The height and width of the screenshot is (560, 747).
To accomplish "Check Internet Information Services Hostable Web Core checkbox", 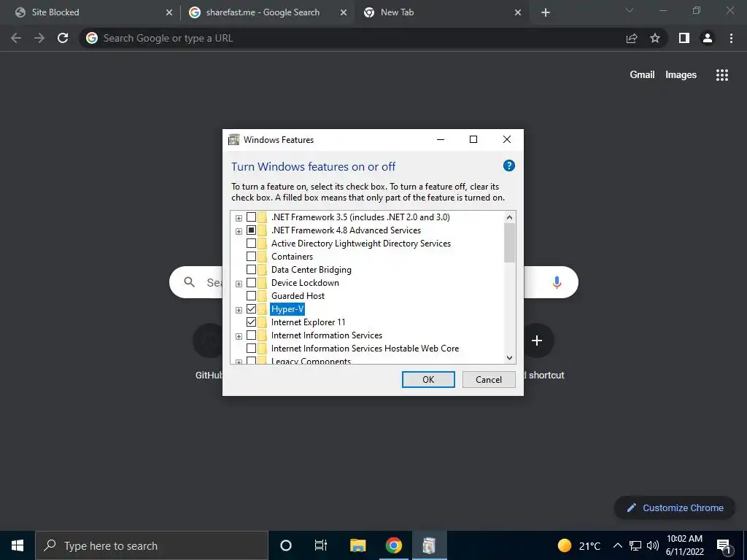I will [251, 349].
